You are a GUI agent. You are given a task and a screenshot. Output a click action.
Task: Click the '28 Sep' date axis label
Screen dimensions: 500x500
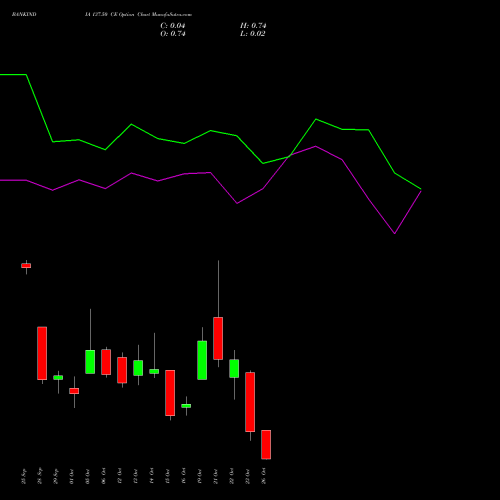(40, 476)
